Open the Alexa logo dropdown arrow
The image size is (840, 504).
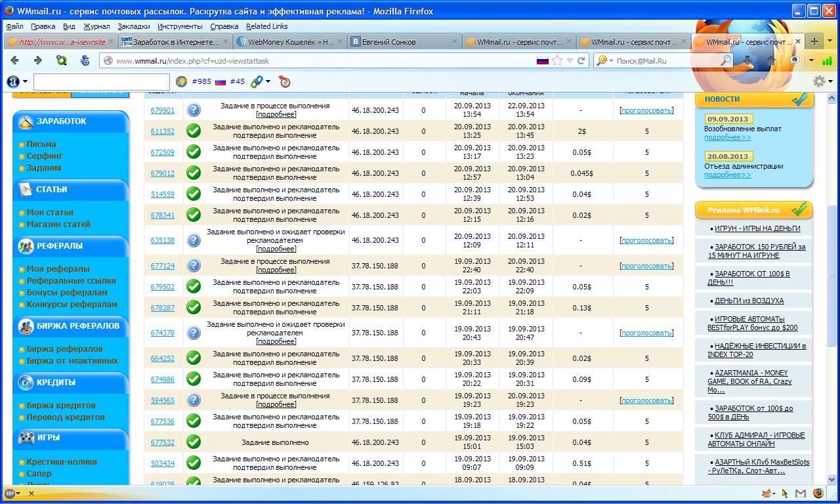click(x=26, y=82)
